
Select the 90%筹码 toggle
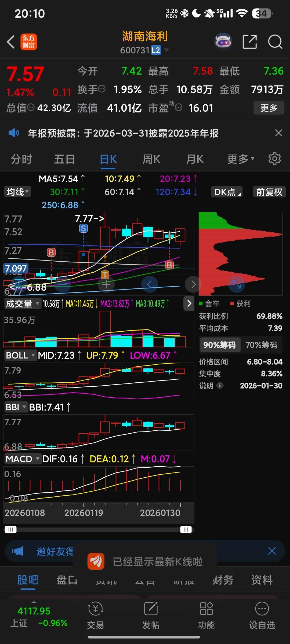220,345
